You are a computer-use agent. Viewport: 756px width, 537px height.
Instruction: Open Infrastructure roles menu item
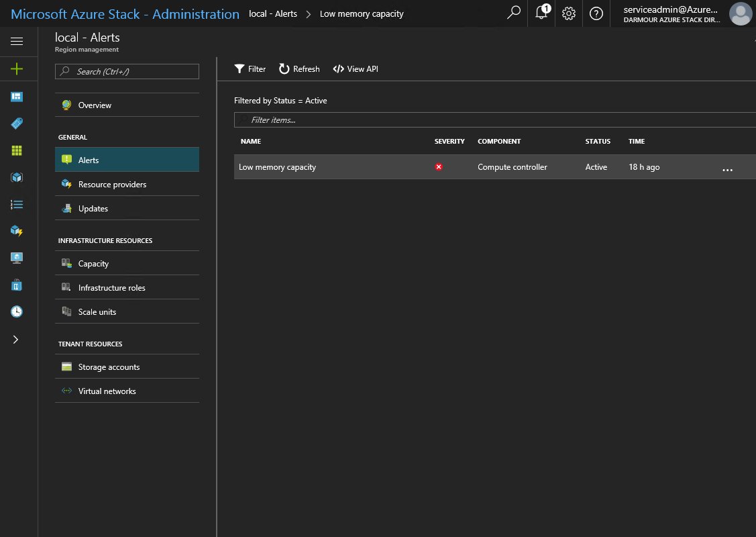(x=127, y=287)
